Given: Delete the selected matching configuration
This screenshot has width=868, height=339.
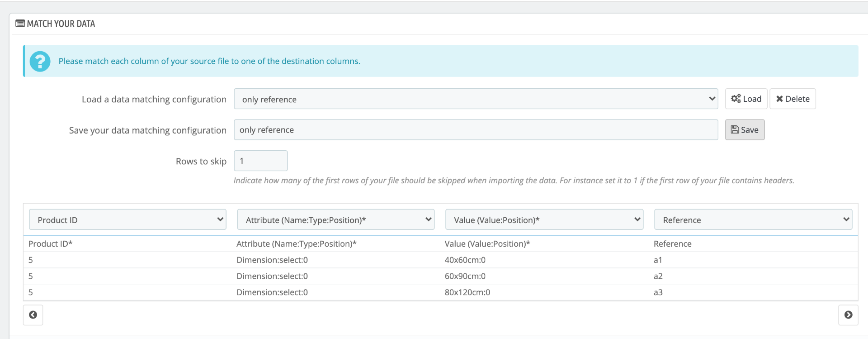Looking at the screenshot, I should pyautogui.click(x=793, y=99).
